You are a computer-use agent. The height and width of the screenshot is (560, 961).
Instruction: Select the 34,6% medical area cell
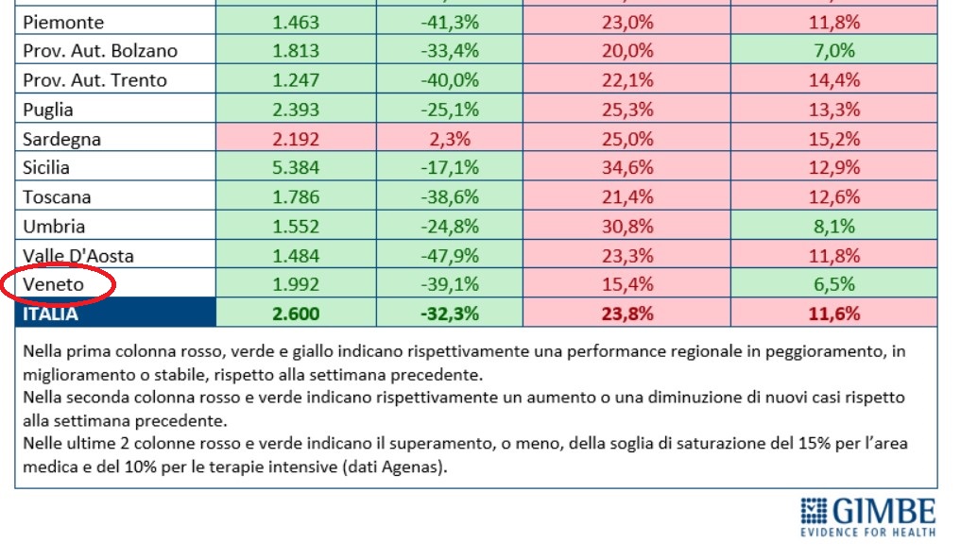click(627, 168)
